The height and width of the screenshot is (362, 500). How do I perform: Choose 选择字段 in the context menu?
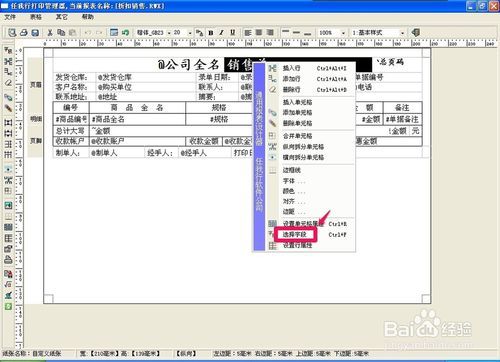[295, 235]
